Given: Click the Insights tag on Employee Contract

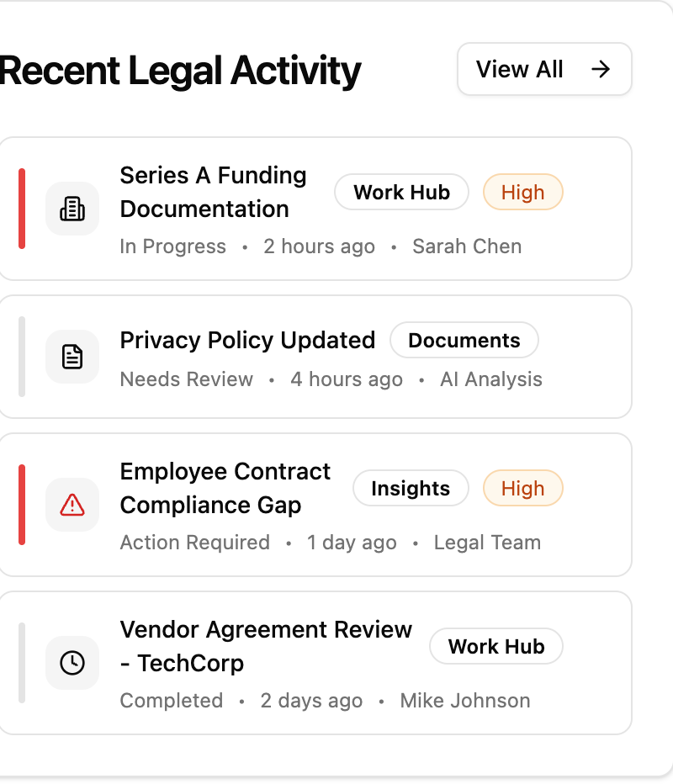Looking at the screenshot, I should click(411, 489).
